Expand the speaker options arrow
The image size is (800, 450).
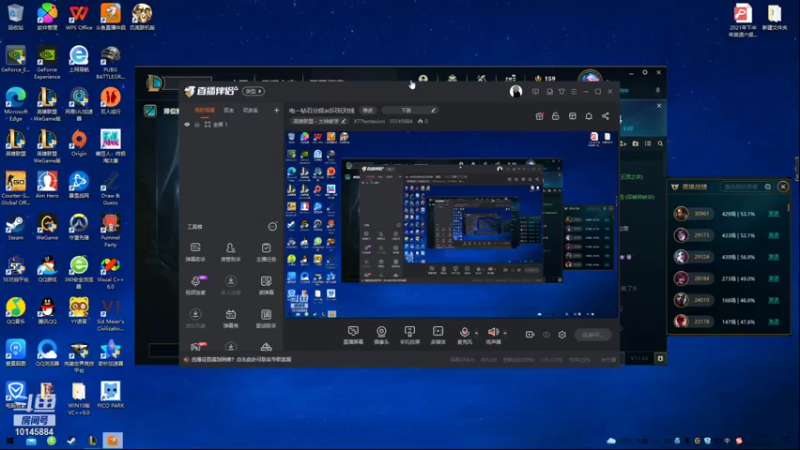pyautogui.click(x=505, y=333)
